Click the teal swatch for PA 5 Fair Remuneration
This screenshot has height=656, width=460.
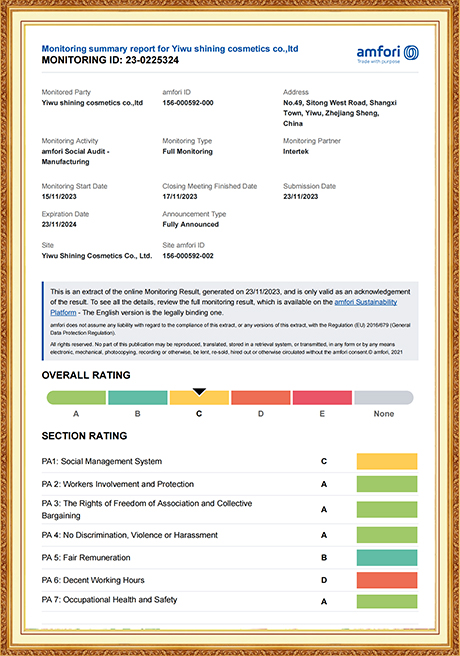[387, 558]
